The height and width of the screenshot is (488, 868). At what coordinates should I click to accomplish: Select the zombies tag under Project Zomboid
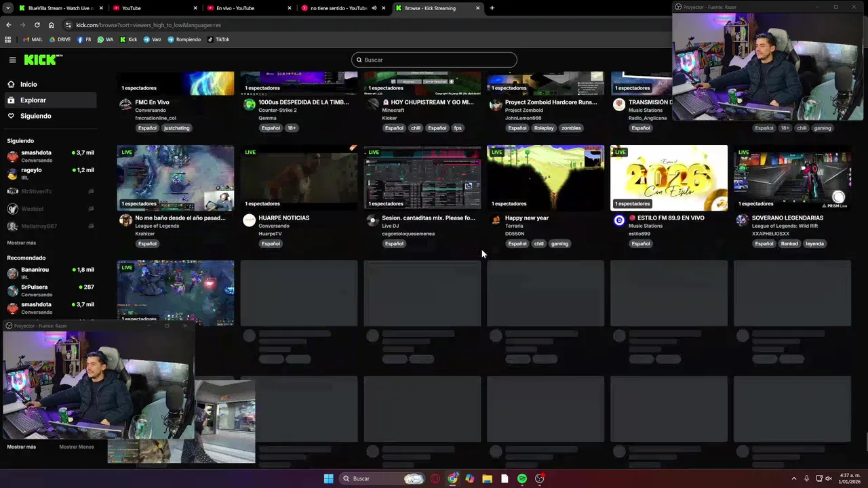(571, 128)
